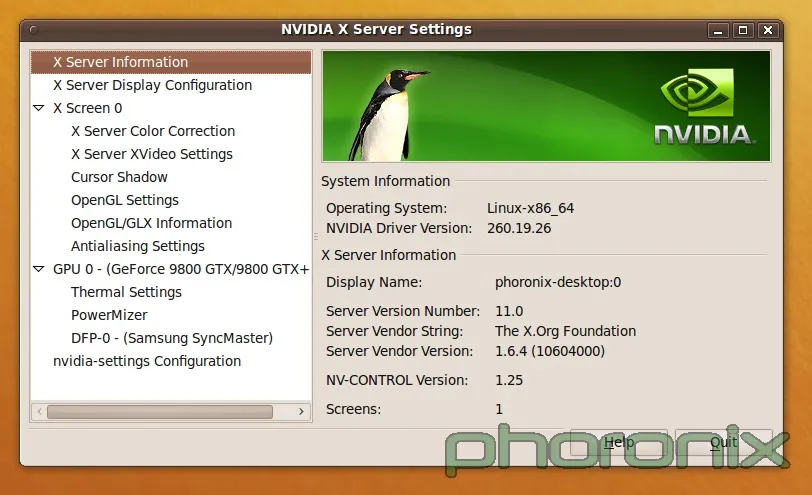Click the Quit button
Viewport: 812px width, 495px height.
(x=723, y=442)
